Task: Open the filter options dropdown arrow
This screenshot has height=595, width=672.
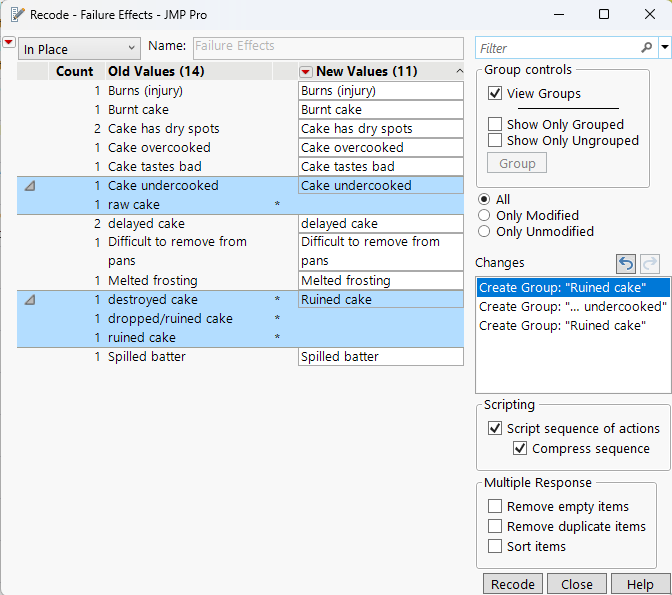Action: click(665, 48)
